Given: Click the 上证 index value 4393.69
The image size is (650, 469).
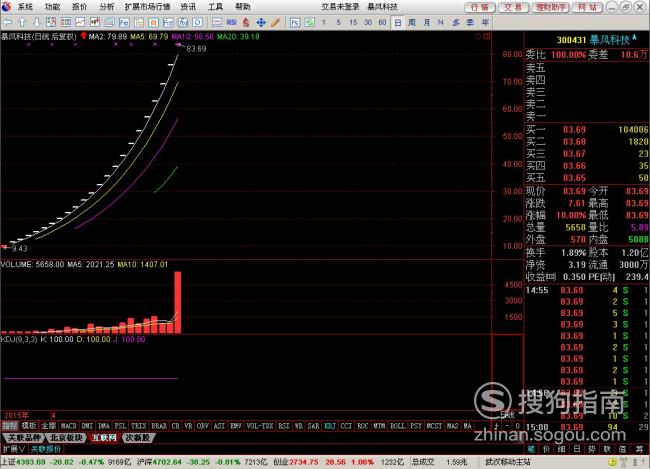Looking at the screenshot, I should click(x=31, y=462).
